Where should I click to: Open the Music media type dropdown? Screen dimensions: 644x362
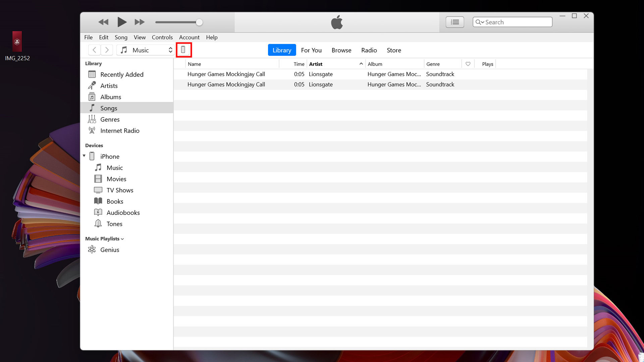pos(146,50)
